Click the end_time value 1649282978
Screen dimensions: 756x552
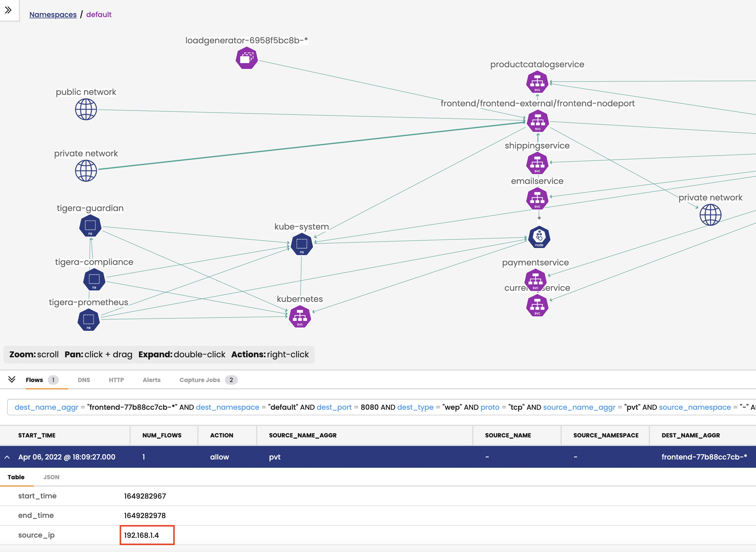(145, 515)
